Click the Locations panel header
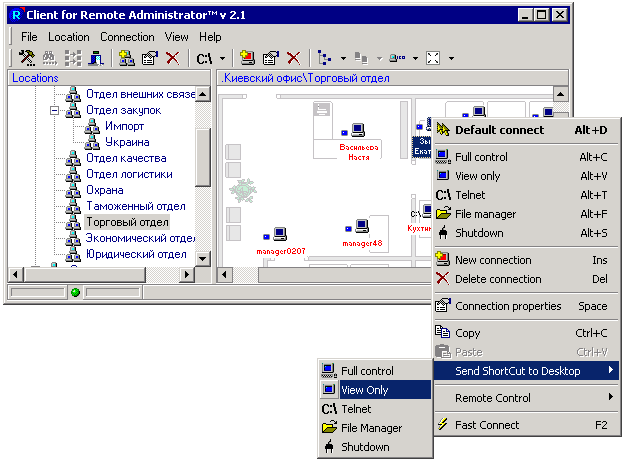 (109, 78)
